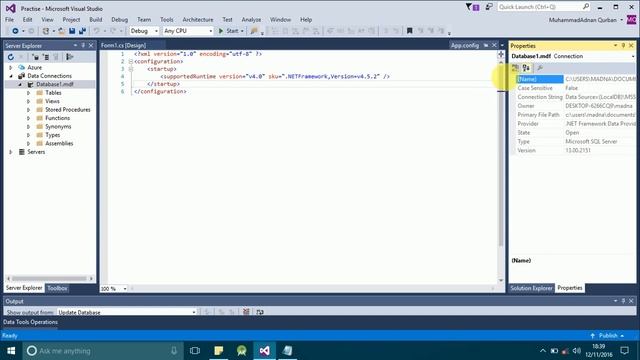Toggle word wrap in Output panel
The height and width of the screenshot is (360, 640).
tap(260, 312)
